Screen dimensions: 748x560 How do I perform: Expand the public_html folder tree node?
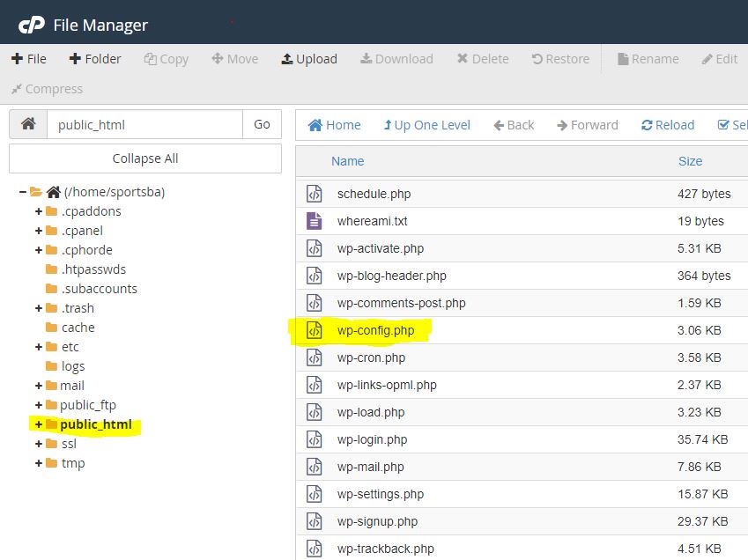39,424
